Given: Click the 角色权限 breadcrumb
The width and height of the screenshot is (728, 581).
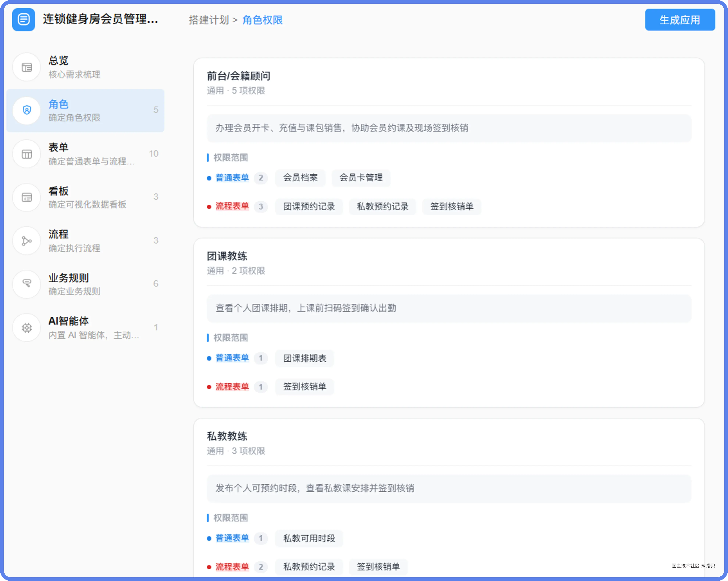Looking at the screenshot, I should click(x=263, y=20).
